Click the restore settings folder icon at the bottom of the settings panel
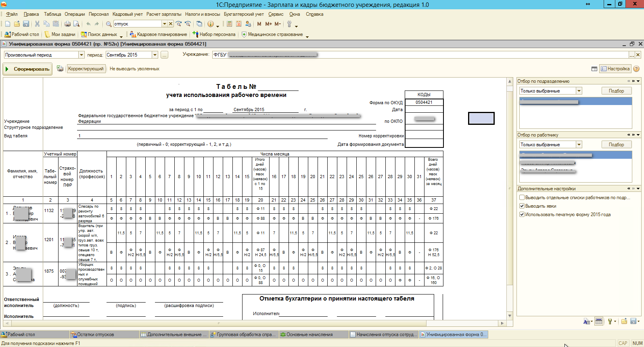 tap(624, 321)
